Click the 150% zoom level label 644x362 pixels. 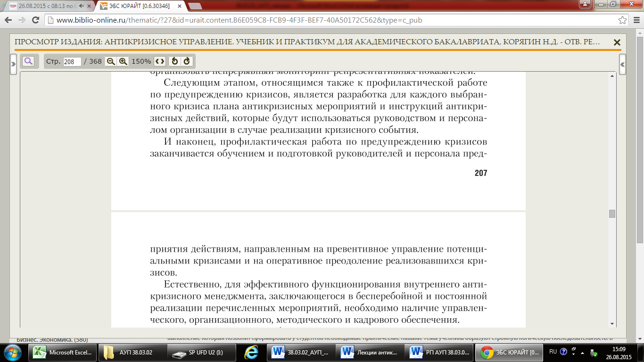tap(141, 61)
